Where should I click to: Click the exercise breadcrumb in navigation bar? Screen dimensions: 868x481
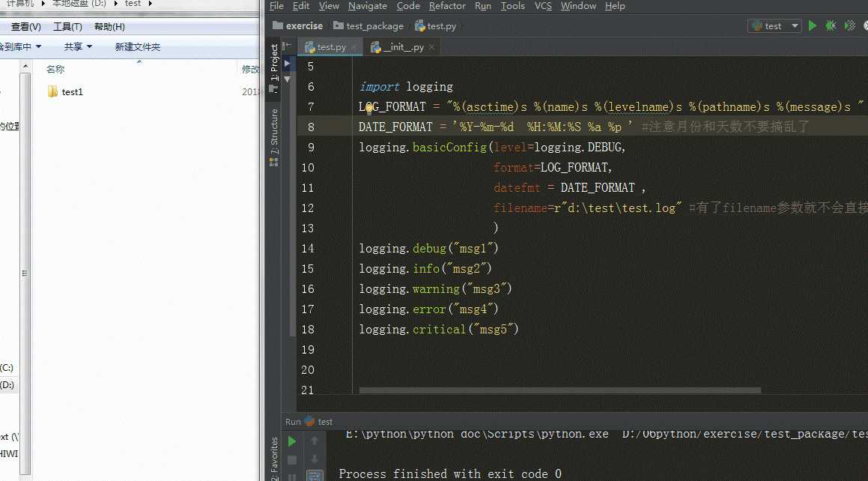pos(298,26)
